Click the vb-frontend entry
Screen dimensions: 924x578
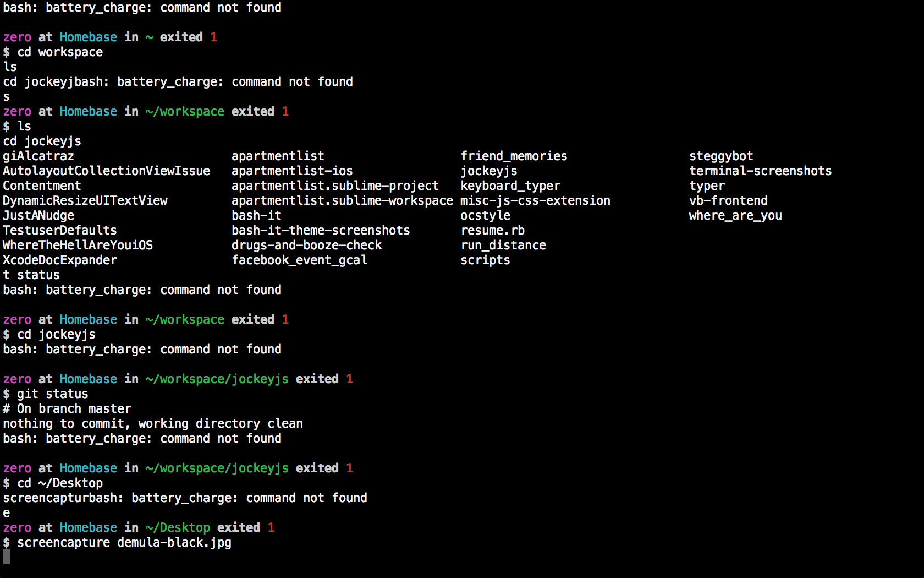pyautogui.click(x=728, y=201)
